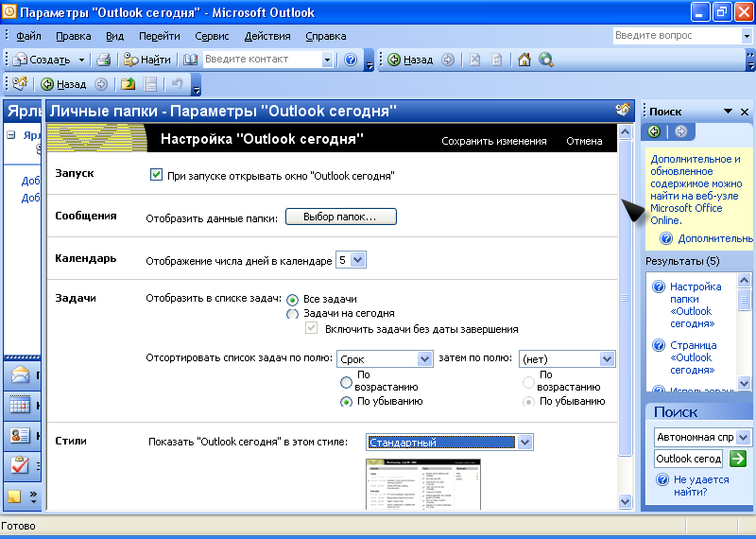
Task: Open the Вид menu
Action: [114, 36]
